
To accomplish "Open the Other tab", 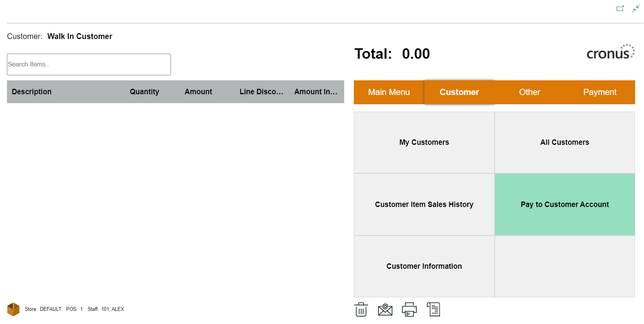I will tap(529, 92).
